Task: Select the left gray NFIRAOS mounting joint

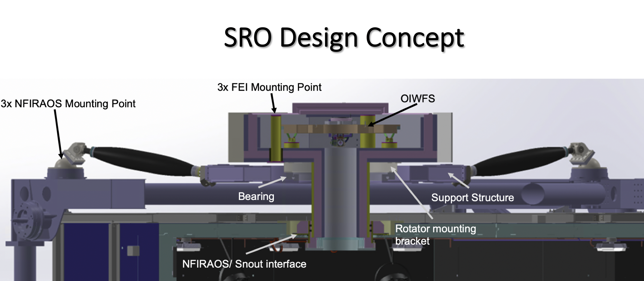Action: 73,154
